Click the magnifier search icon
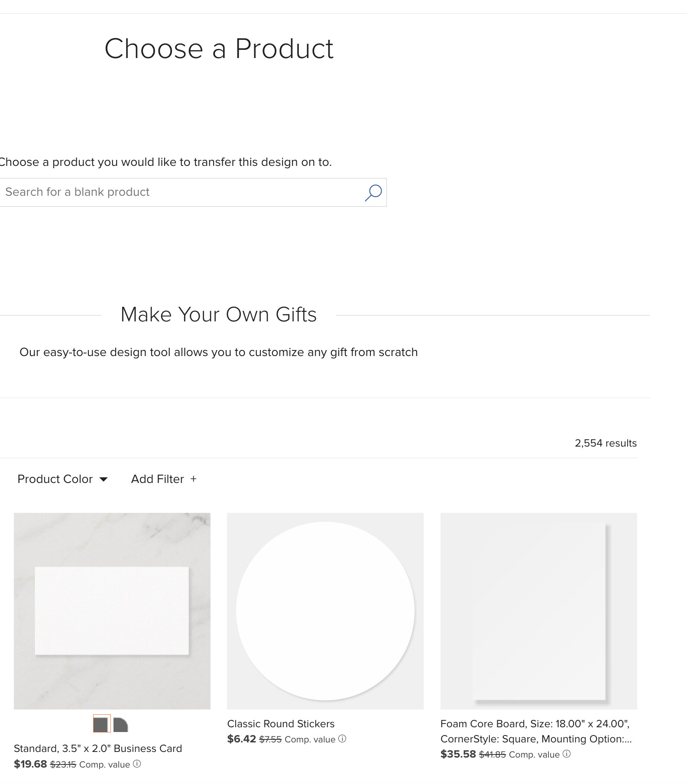The height and width of the screenshot is (784, 687). pyautogui.click(x=373, y=193)
